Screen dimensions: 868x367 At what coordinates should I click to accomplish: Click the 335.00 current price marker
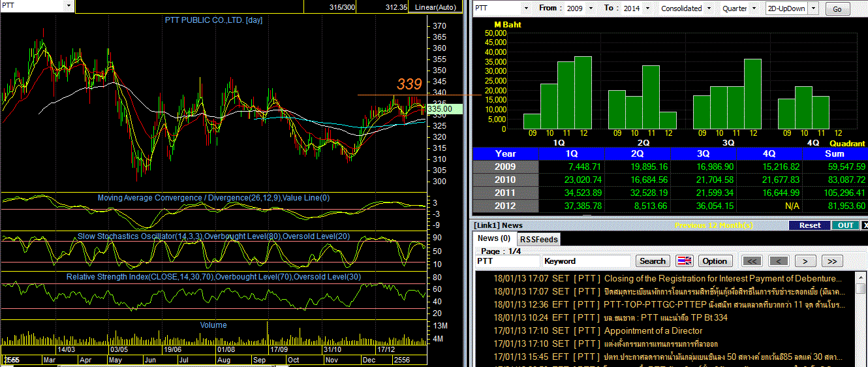(x=444, y=109)
